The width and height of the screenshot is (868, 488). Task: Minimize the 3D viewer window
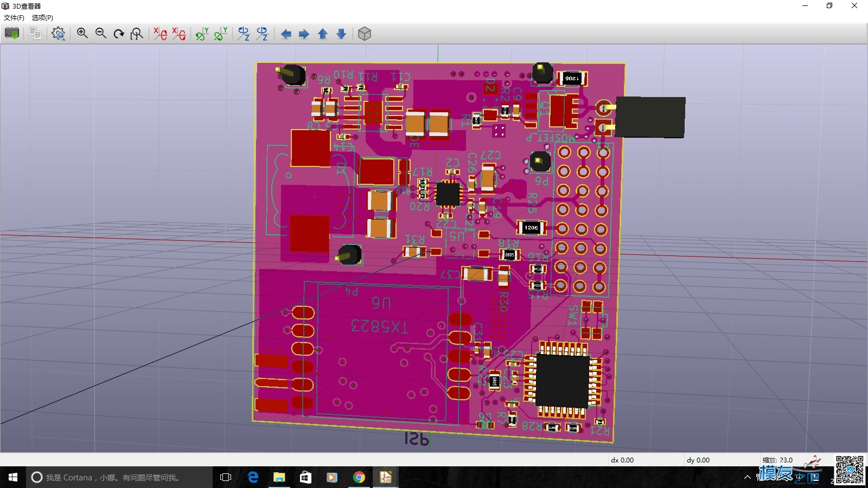tap(805, 5)
